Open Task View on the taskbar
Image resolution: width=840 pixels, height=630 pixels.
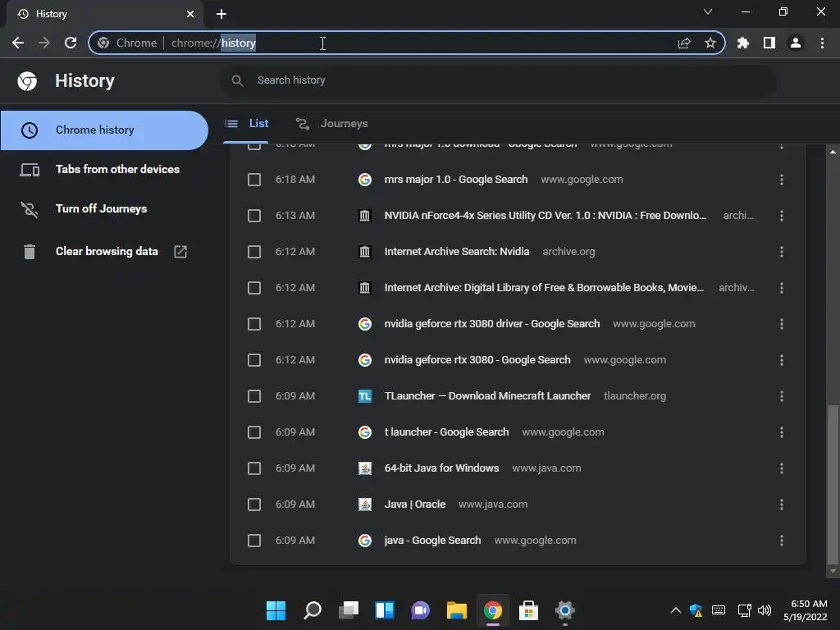click(x=348, y=610)
